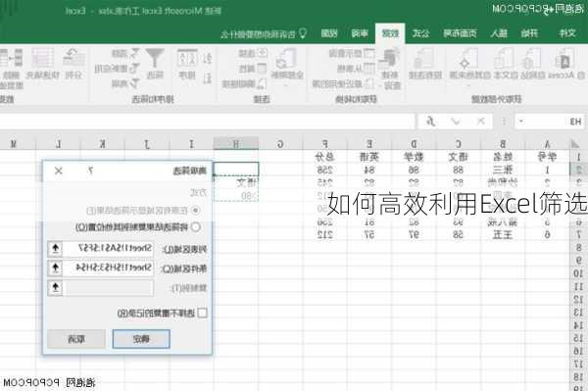Click the Insert Function fx icon
Image resolution: width=588 pixels, height=391 pixels.
[430, 122]
